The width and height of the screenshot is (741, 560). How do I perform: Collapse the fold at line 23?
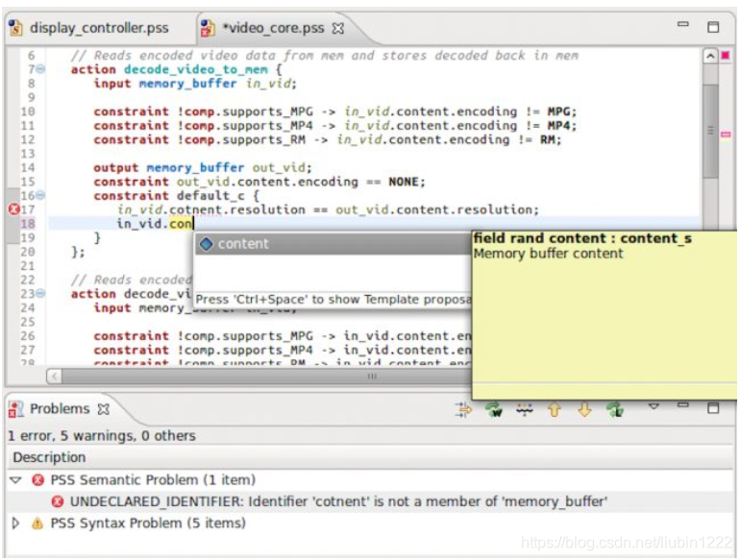click(40, 293)
